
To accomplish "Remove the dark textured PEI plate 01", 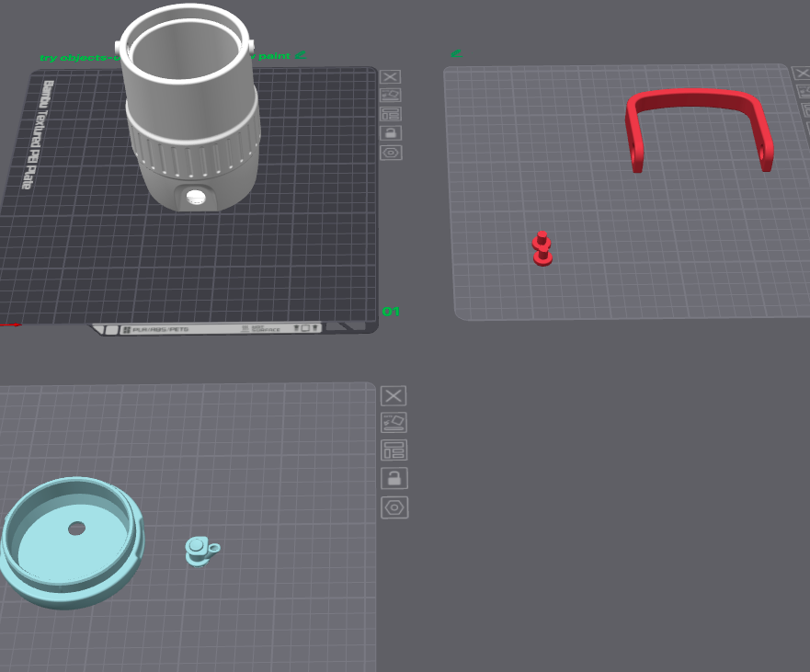I will point(390,77).
